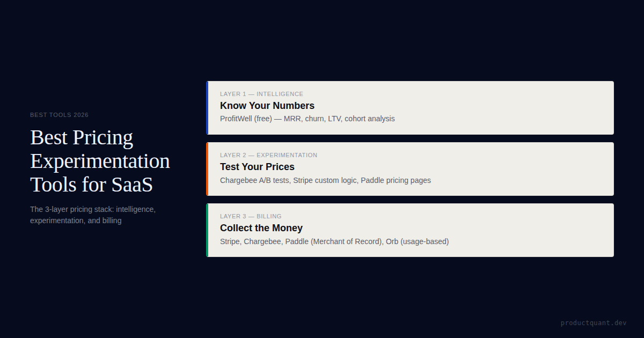644x338 pixels.
Task: Click the "BEST TOOLS 2026" label
Action: 59,115
